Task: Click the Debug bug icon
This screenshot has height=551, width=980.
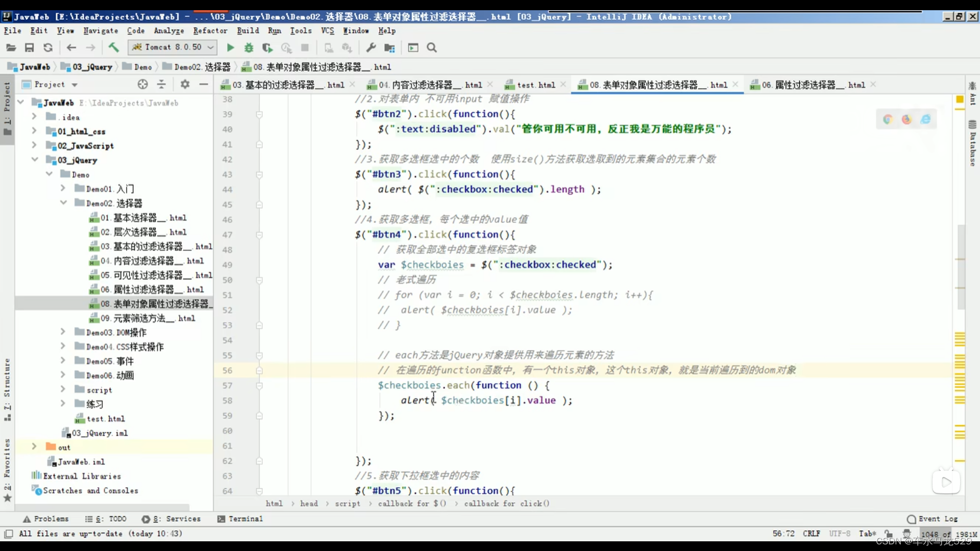Action: click(x=249, y=47)
